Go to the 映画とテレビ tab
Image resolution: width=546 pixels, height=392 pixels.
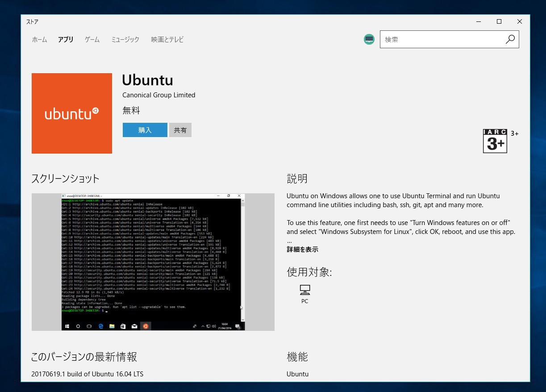(x=167, y=39)
